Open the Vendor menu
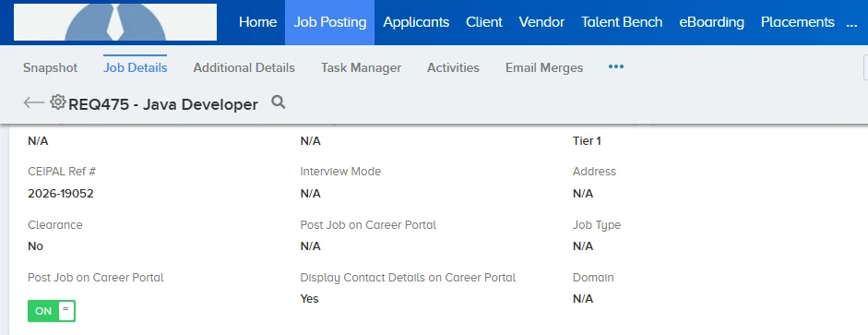Screen dimensions: 868x335 (542, 22)
